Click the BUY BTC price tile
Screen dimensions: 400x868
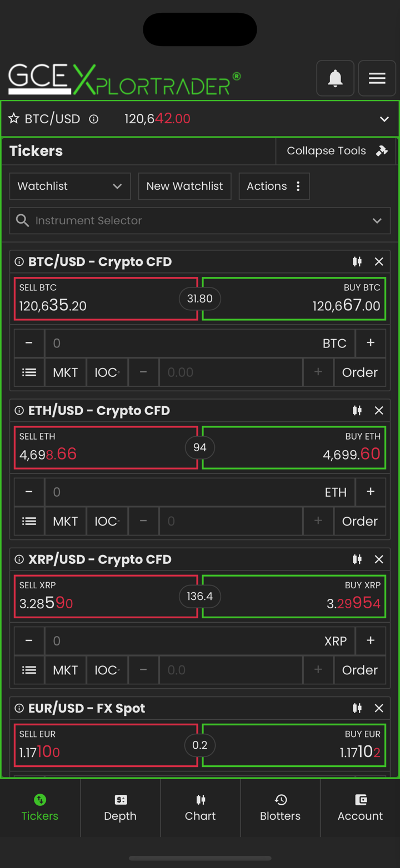294,299
